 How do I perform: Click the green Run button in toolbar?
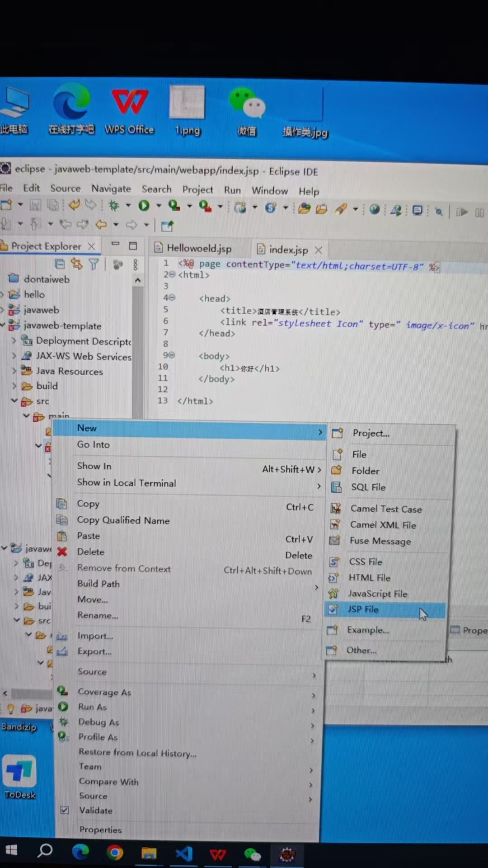tap(144, 206)
